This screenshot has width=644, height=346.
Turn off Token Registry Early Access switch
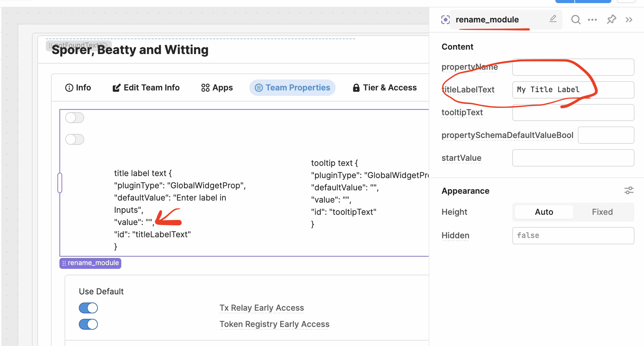[x=88, y=324]
